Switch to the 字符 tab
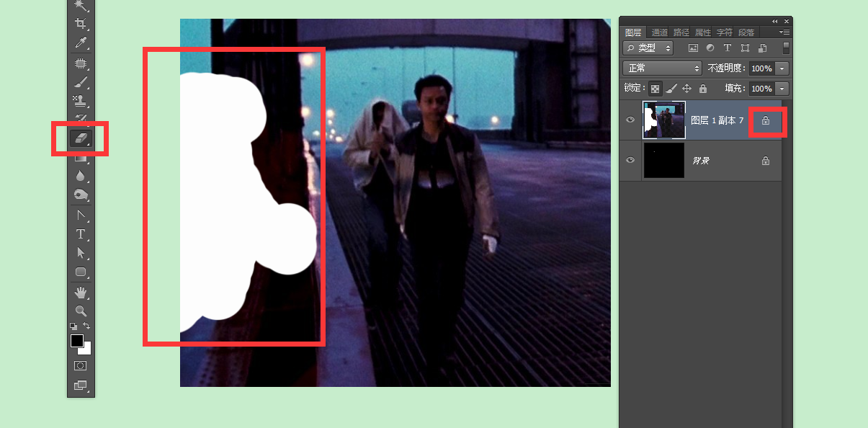Image resolution: width=868 pixels, height=428 pixels. [x=725, y=32]
